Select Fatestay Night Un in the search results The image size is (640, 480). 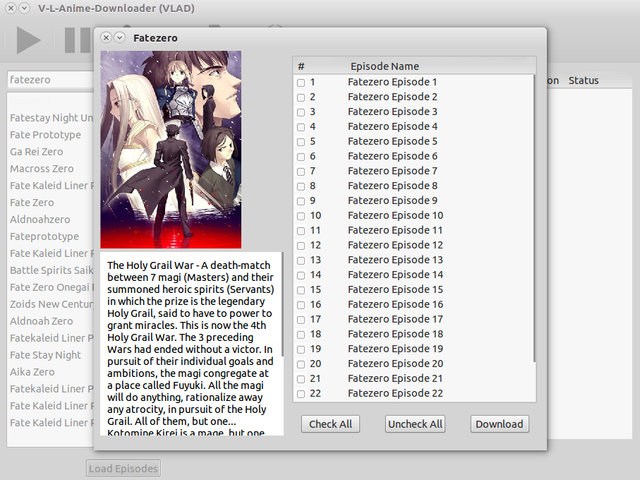tap(51, 118)
